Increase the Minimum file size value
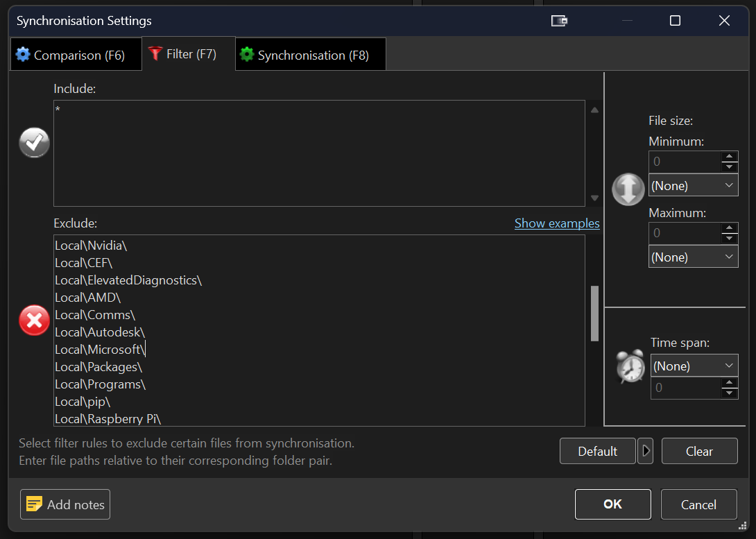Image resolution: width=756 pixels, height=539 pixels. click(x=730, y=156)
